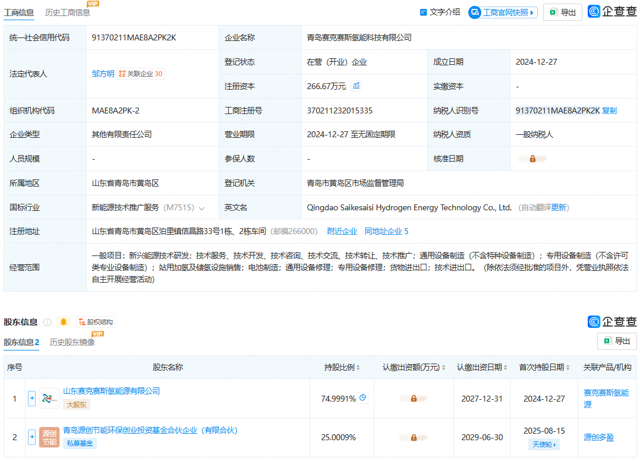Open shareholder 山东赛克赛斯氢能源有限公司

point(111,391)
